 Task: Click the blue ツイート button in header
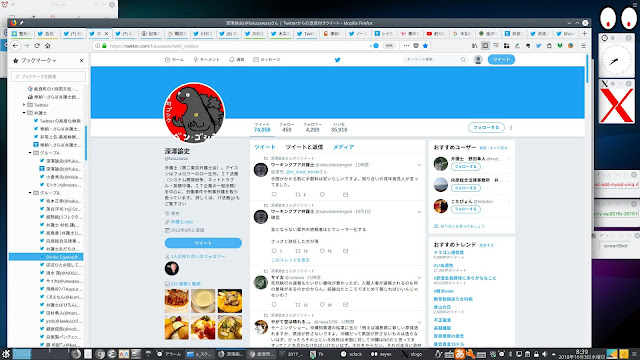(x=501, y=60)
